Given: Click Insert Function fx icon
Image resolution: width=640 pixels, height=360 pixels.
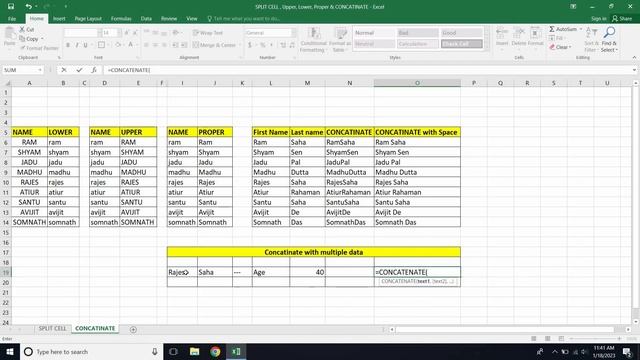Looking at the screenshot, I should pyautogui.click(x=94, y=70).
